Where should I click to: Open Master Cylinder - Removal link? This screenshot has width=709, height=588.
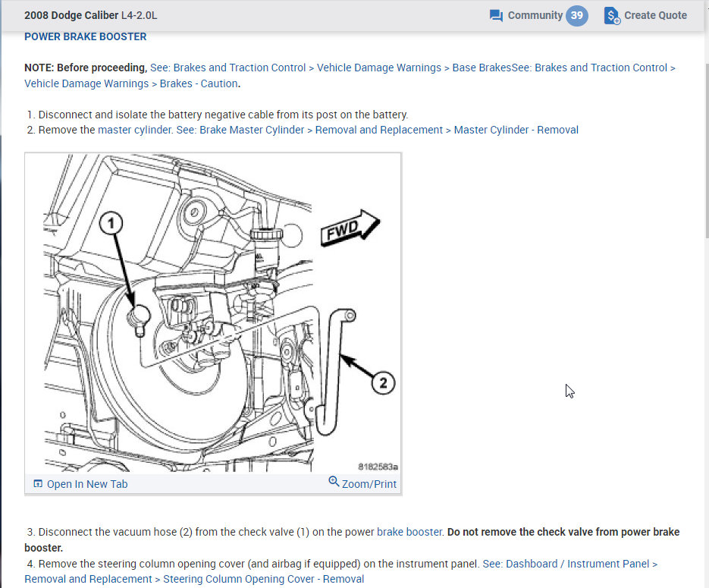coord(516,130)
